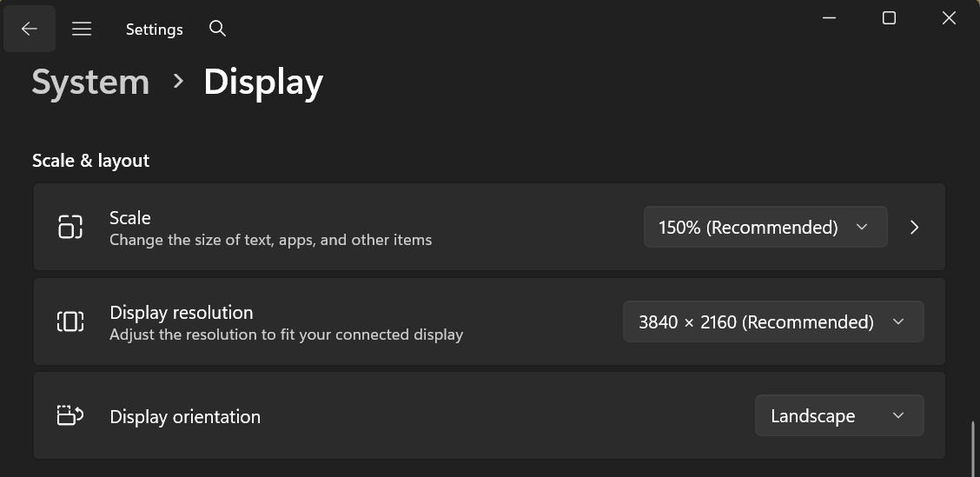Image resolution: width=980 pixels, height=477 pixels.
Task: Click the Display orientation row label
Action: pyautogui.click(x=185, y=417)
